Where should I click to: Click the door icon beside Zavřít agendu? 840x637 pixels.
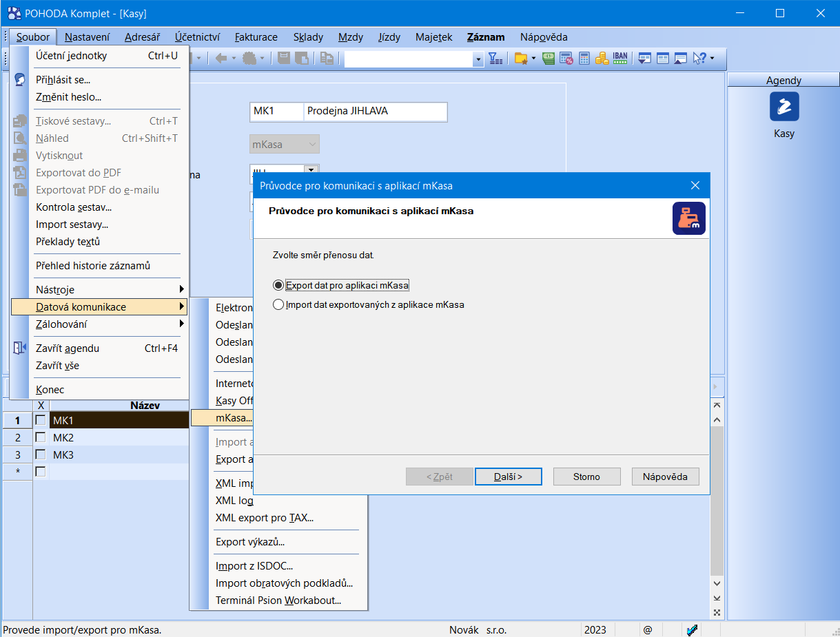20,348
